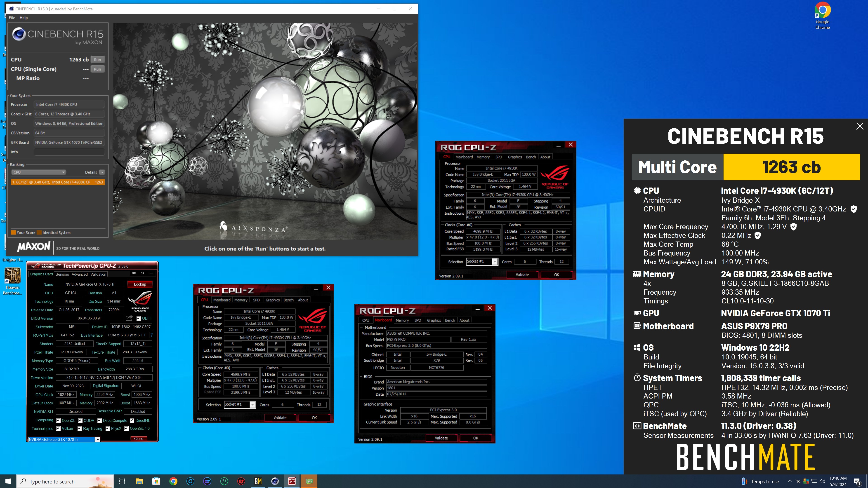The width and height of the screenshot is (868, 488).
Task: Open the Cinebench Ranking CPU dropdown
Action: click(38, 172)
